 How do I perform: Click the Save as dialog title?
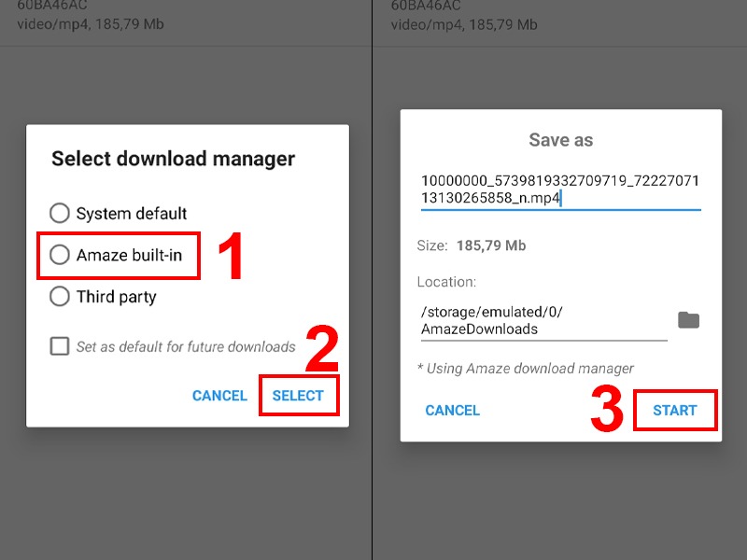[560, 140]
